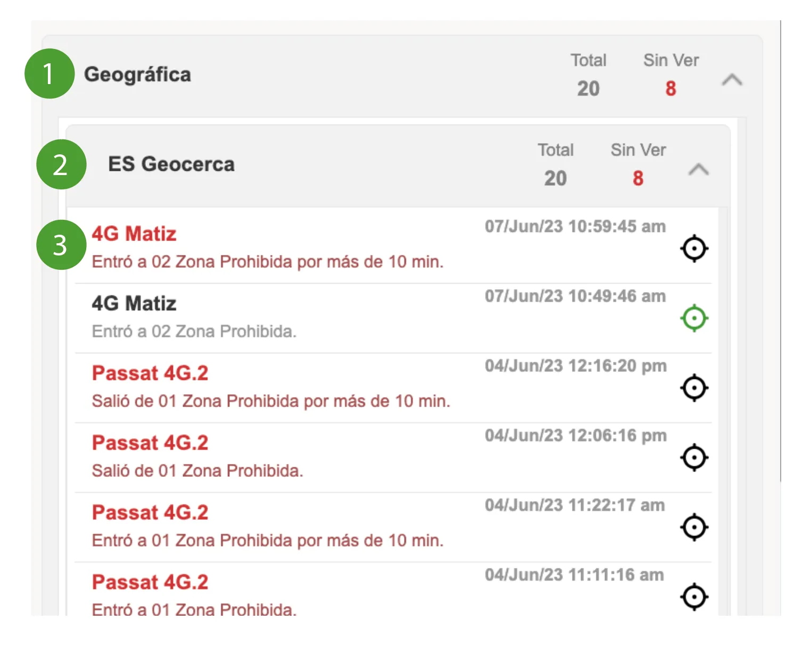812x645 pixels.
Task: Collapse the Geográfica section chevron
Action: coord(732,80)
